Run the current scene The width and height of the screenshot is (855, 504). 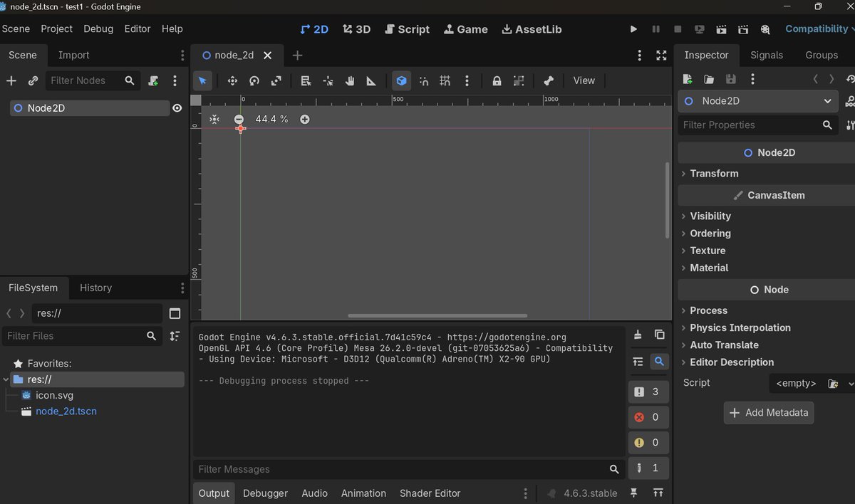[722, 29]
